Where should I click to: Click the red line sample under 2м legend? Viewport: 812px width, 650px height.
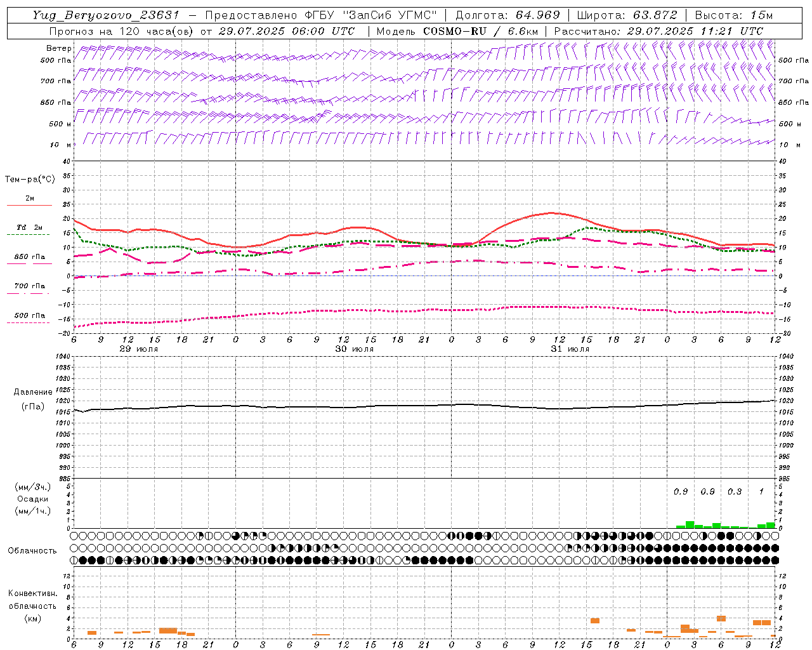pos(29,206)
